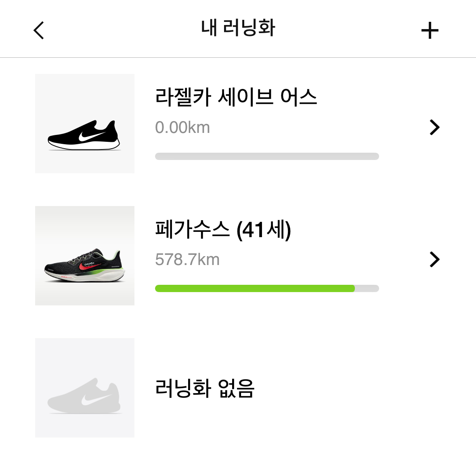Click the grey unfilled end of 페가수스 progress bar

tap(367, 288)
